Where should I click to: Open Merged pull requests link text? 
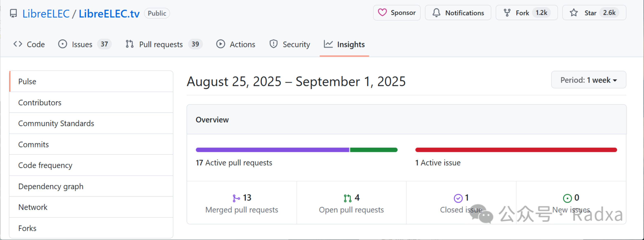click(x=242, y=210)
